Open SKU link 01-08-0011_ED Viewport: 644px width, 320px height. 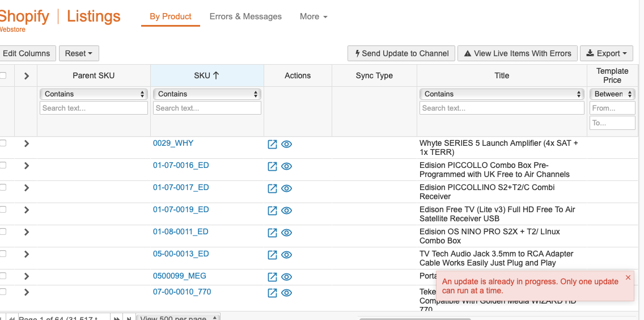181,231
